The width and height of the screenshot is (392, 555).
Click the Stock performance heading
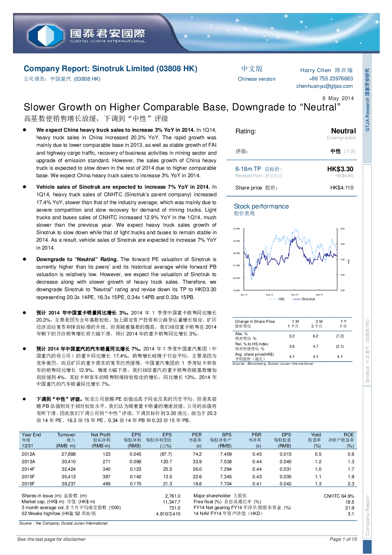coord(261,206)
